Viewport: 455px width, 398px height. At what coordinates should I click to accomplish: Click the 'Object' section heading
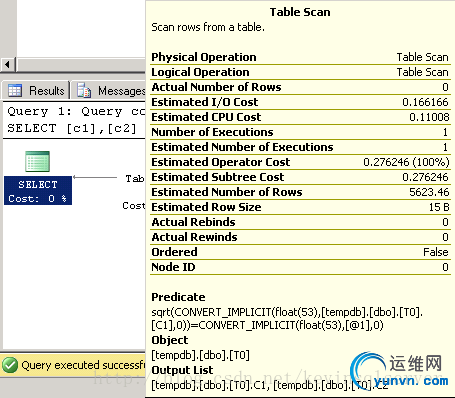(x=170, y=340)
